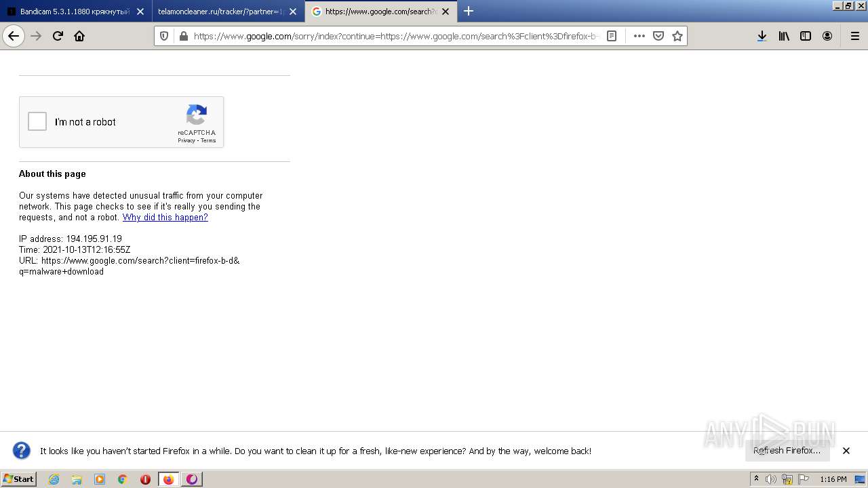Close the Bandicam tab

pos(140,12)
